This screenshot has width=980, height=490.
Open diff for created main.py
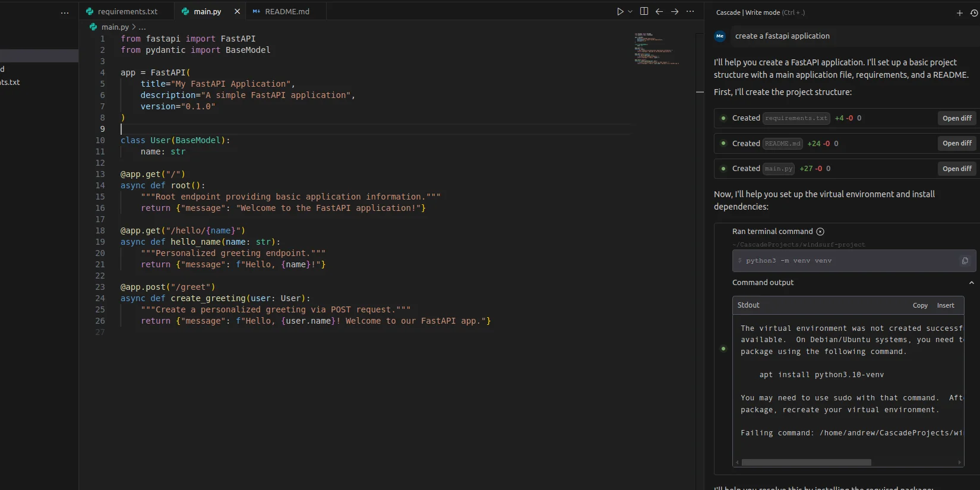(x=957, y=169)
